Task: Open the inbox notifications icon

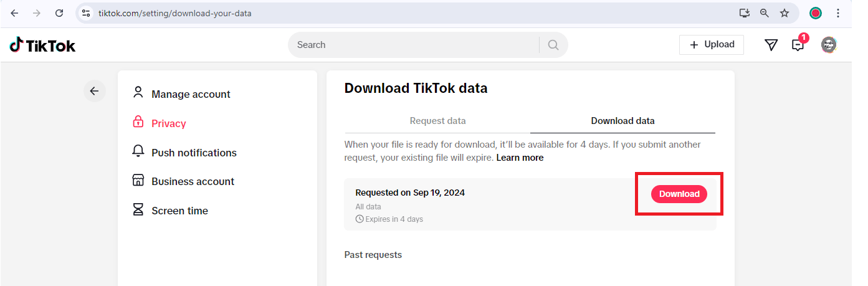Action: click(798, 45)
